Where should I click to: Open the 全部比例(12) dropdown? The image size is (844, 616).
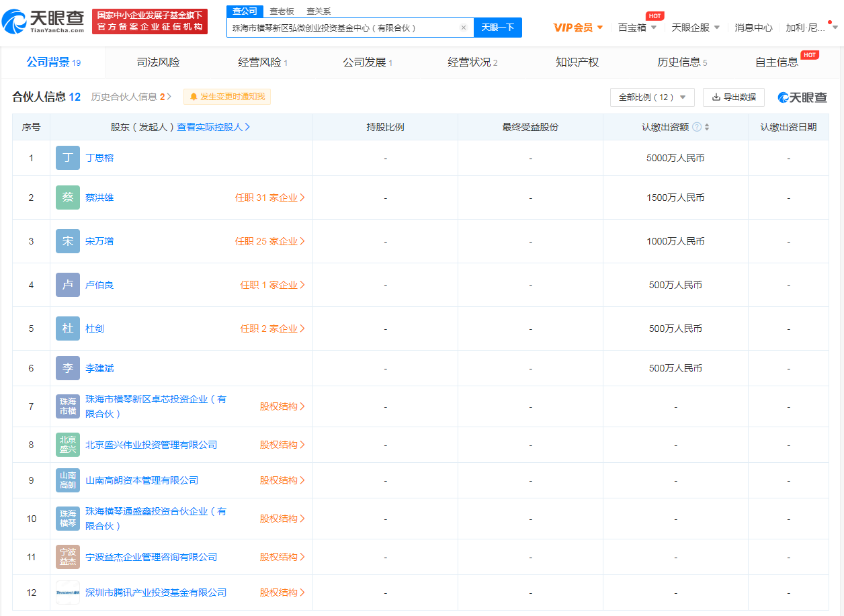coord(652,97)
